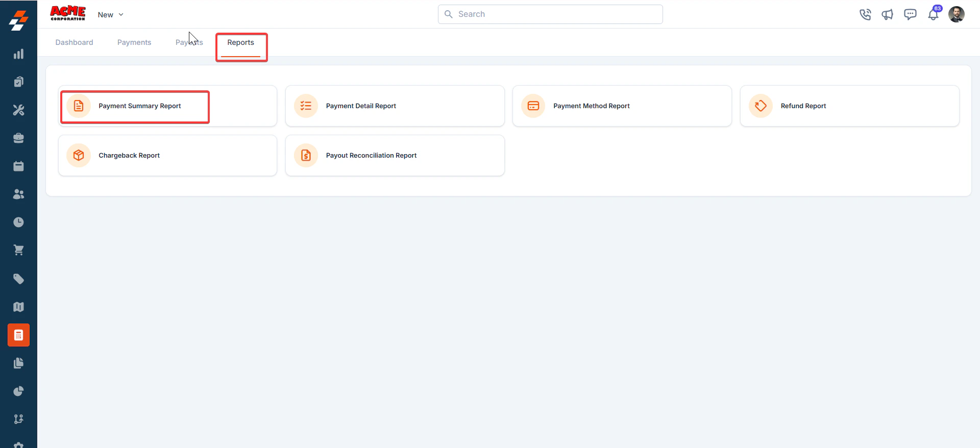Click the Payout Reconciliation dollar document icon
The height and width of the screenshot is (448, 980).
click(x=306, y=155)
